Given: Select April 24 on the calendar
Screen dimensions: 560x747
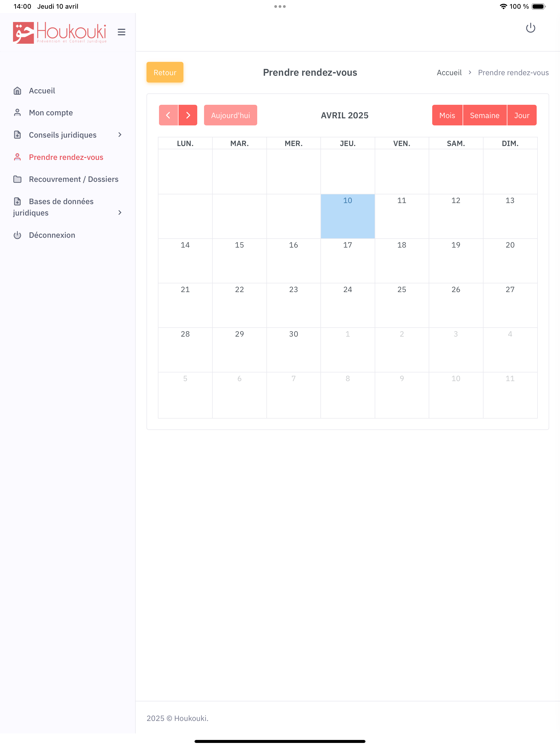Looking at the screenshot, I should [x=348, y=305].
